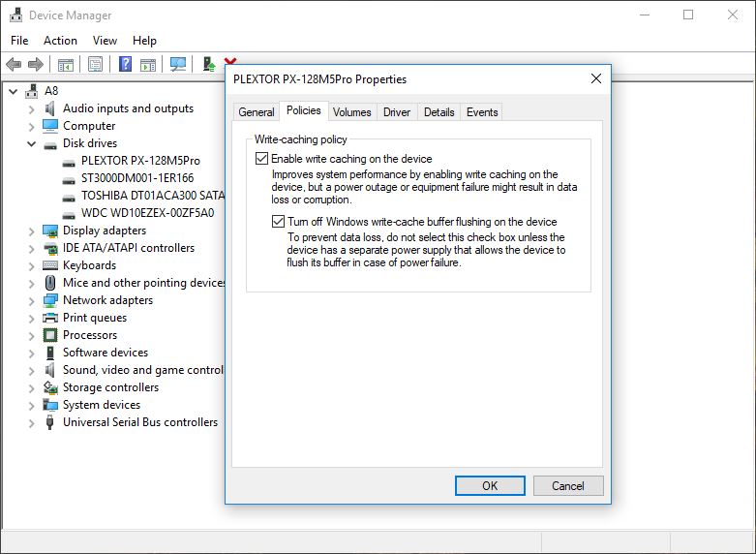Select the ST3000DM001-1ER166 drive name
The width and height of the screenshot is (756, 554).
click(x=137, y=178)
